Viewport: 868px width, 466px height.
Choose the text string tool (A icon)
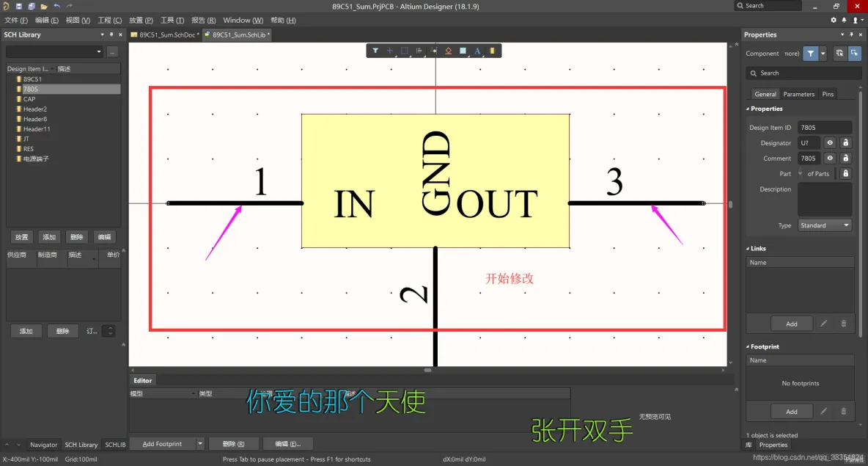click(x=477, y=51)
